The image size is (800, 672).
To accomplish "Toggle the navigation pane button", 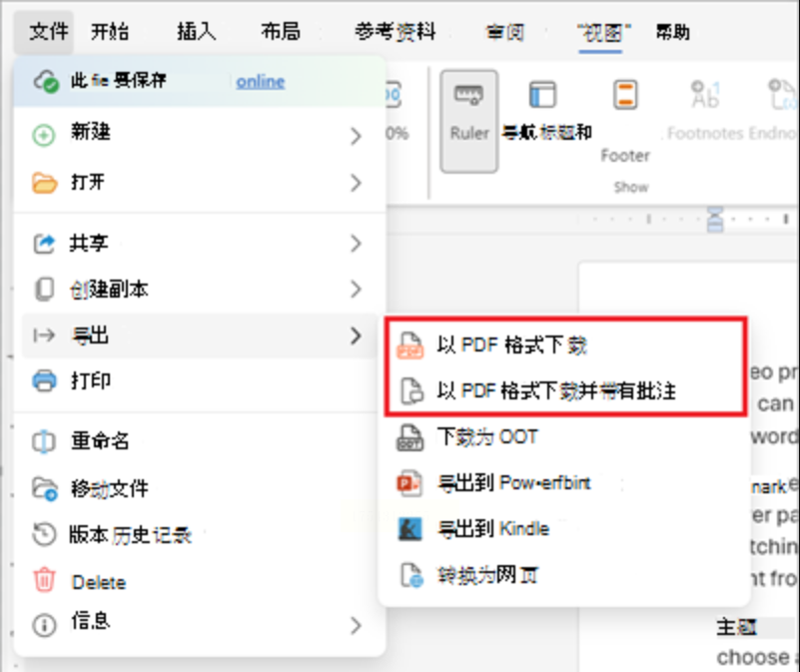I will coord(545,112).
